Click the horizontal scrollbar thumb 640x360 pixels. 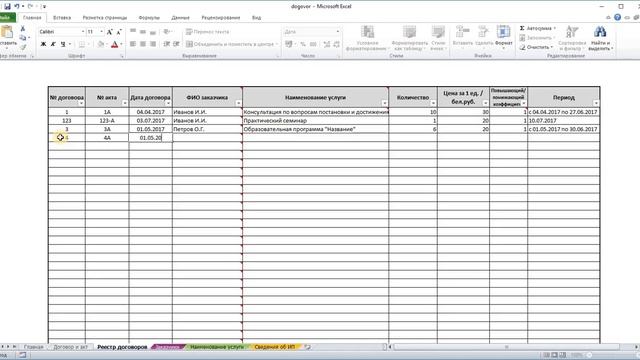[x=507, y=347]
